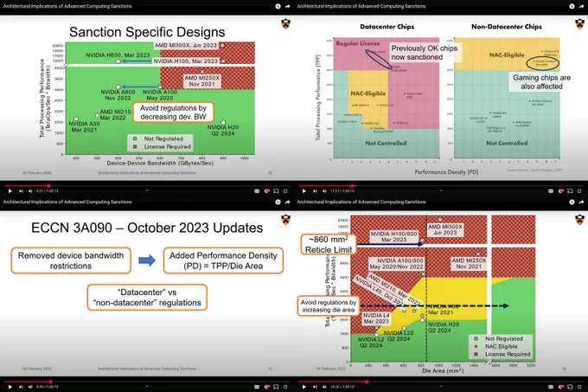588x392 pixels.
Task: Open settings gear in ECCN 3A090 player
Action: 267,387
